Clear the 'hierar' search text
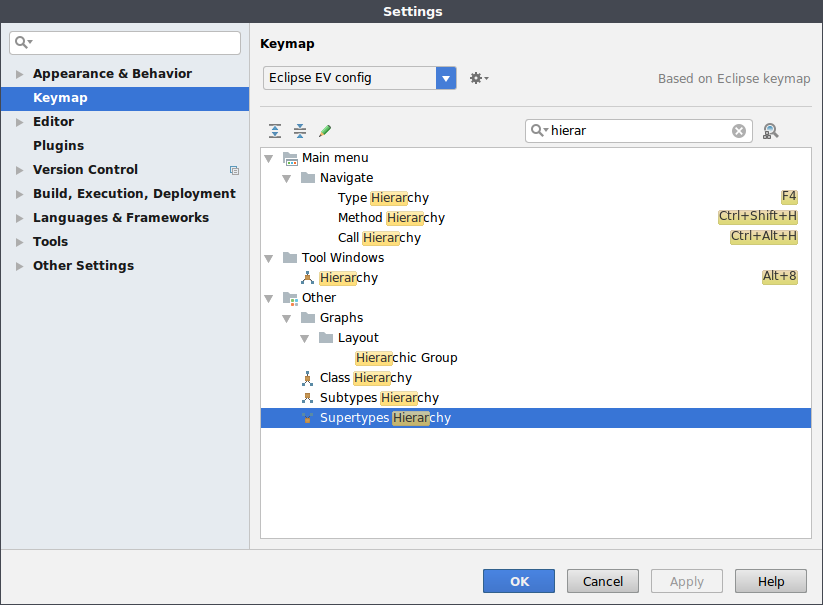This screenshot has height=605, width=823. click(738, 131)
